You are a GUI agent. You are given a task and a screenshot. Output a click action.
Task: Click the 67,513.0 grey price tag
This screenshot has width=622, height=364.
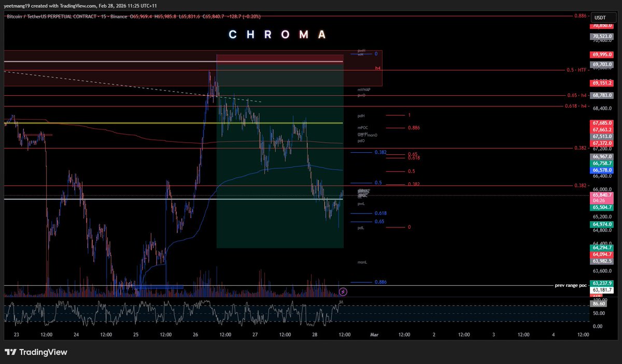(x=602, y=136)
